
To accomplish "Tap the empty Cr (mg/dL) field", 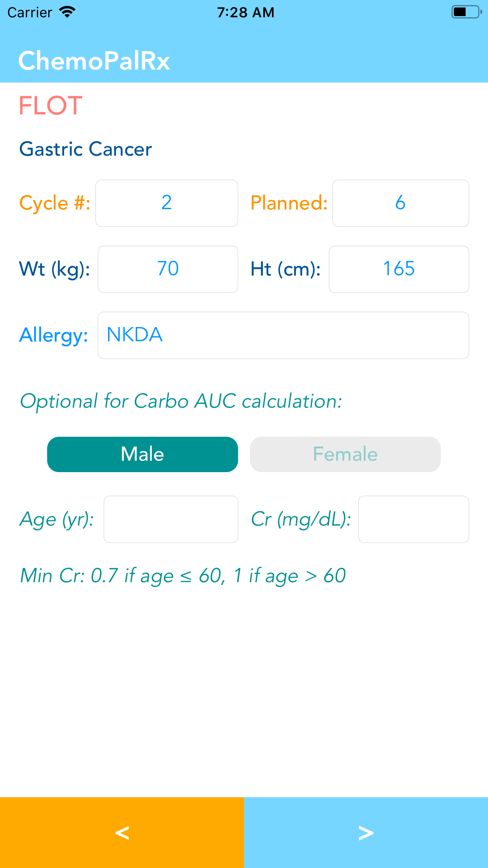I will (413, 519).
